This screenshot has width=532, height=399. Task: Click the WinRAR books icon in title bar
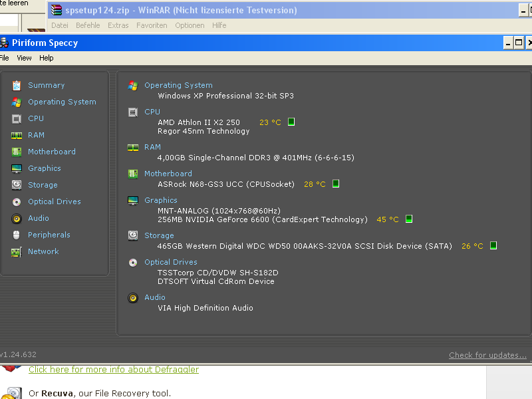[57, 10]
